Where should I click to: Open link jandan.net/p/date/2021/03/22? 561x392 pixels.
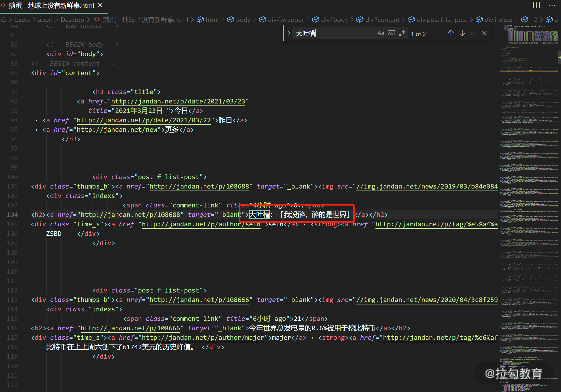pos(144,120)
